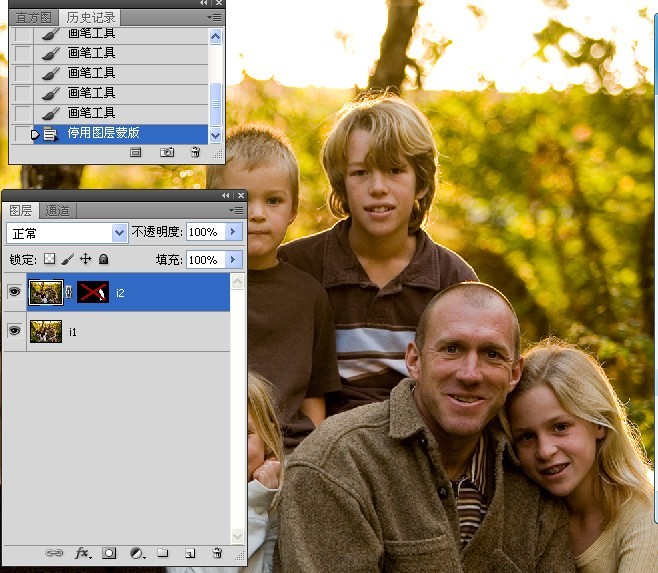The height and width of the screenshot is (573, 658).
Task: Click the i2 layer name
Action: coord(120,293)
